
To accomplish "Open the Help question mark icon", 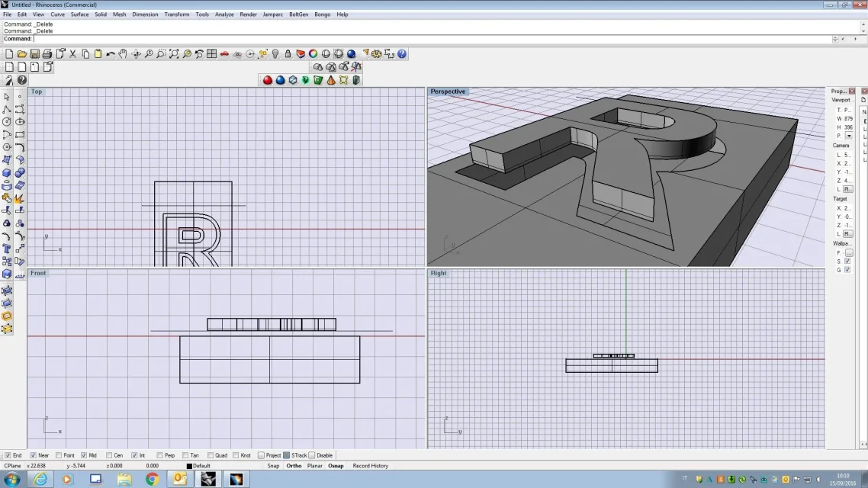I will pos(402,54).
